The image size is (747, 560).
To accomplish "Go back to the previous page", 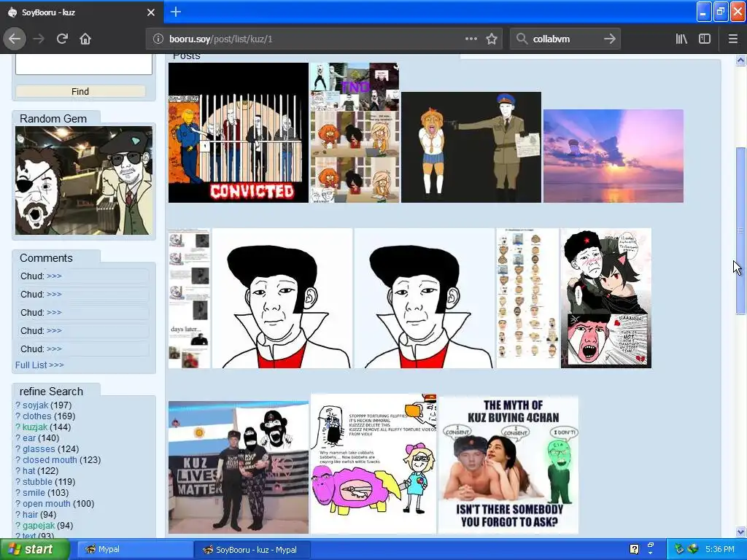I will coord(15,39).
